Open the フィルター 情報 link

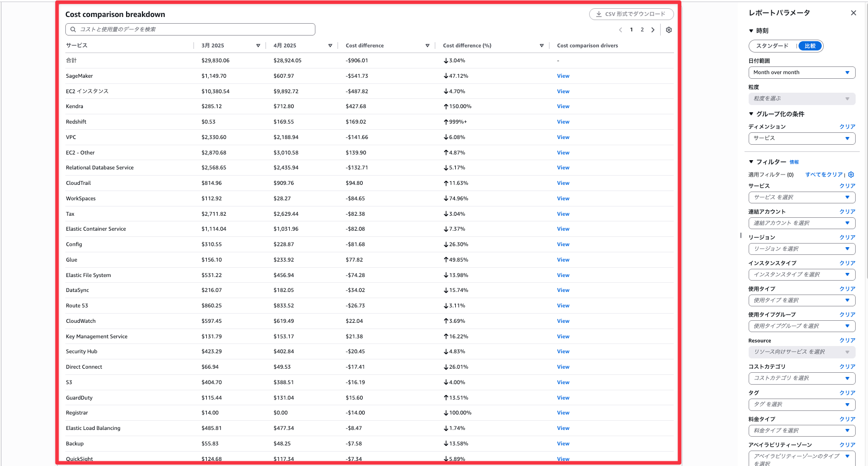tap(794, 162)
